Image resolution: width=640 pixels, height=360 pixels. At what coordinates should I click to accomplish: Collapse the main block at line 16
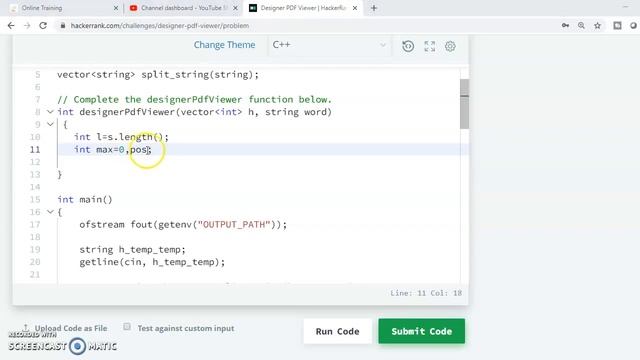(50, 211)
